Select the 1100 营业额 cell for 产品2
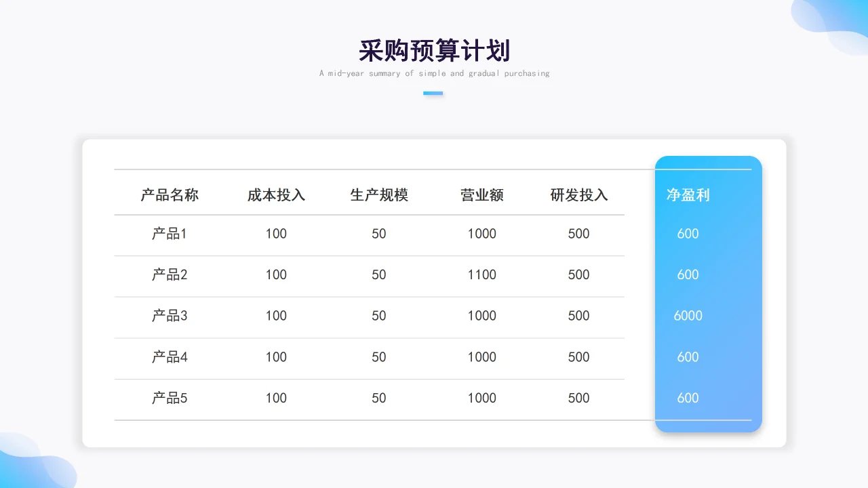This screenshot has height=488, width=868. 482,274
